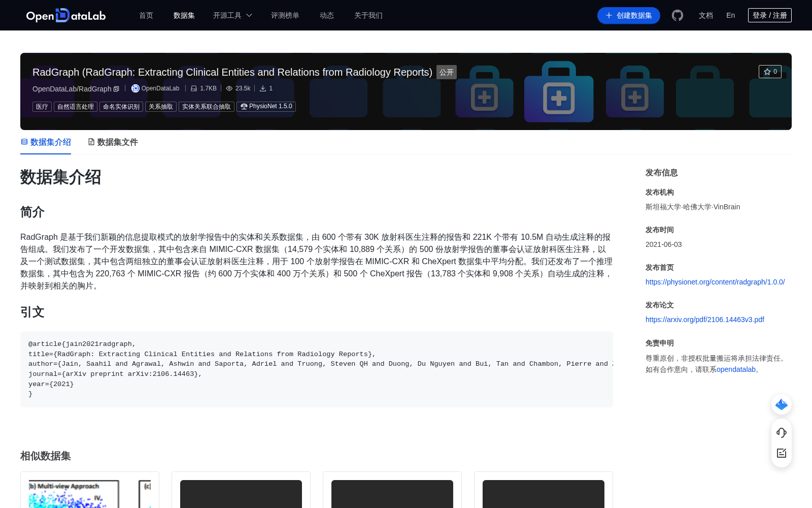Click the PhysioNet license scale icon
The image size is (812, 508).
click(244, 106)
